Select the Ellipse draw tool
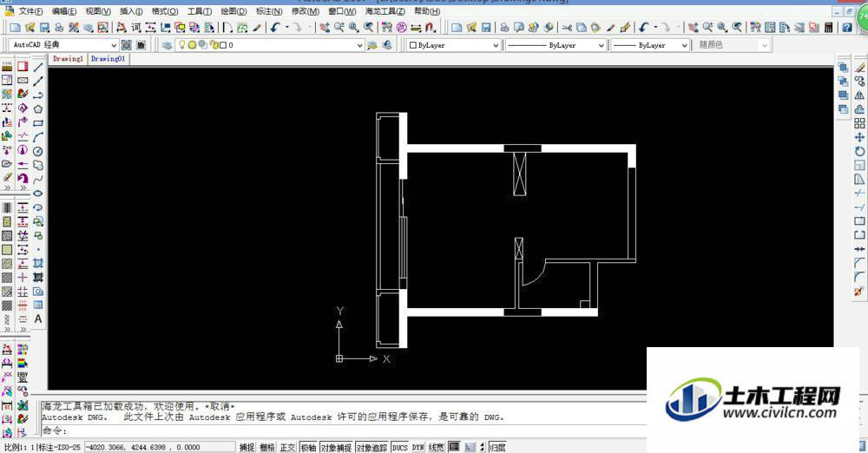Screen dimensions: 868x453 coord(38,194)
